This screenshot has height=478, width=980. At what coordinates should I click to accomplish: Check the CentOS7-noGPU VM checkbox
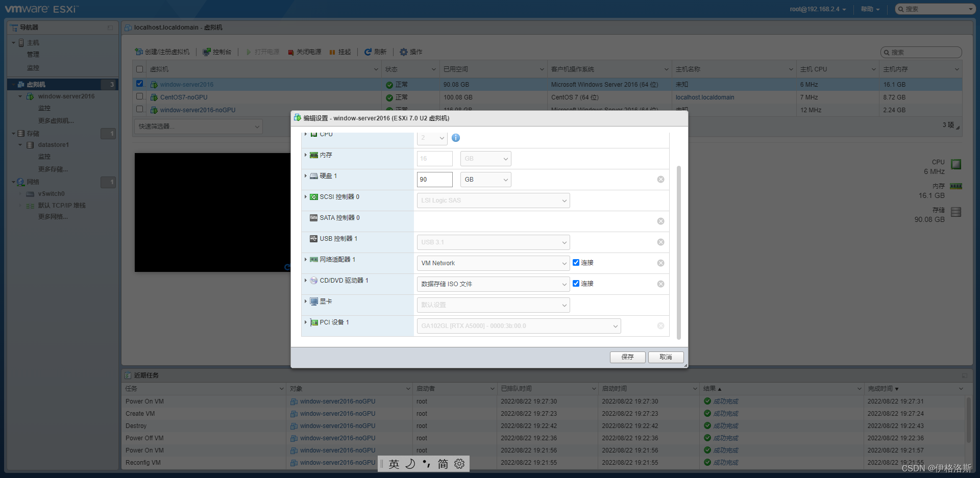coord(139,96)
